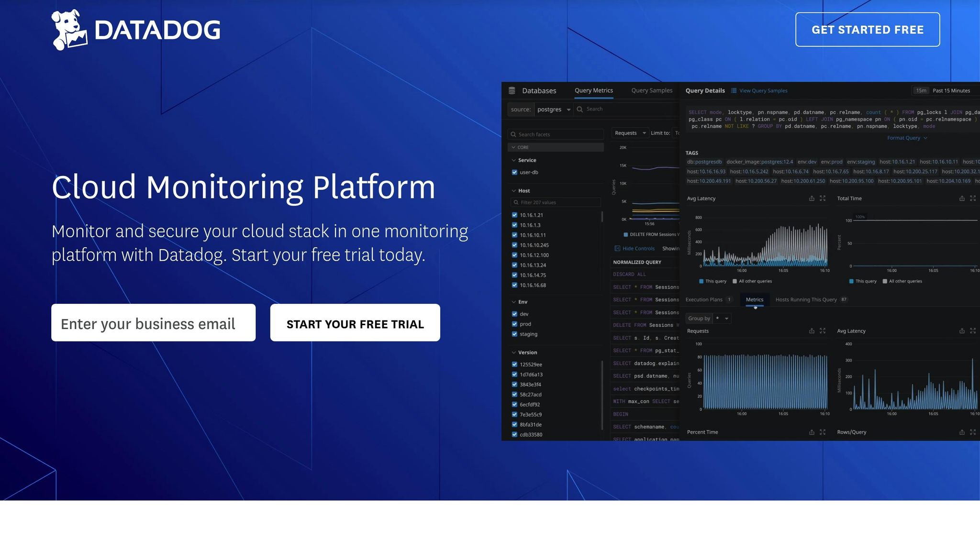Click the business email input field
The width and height of the screenshot is (980, 551).
click(x=153, y=323)
